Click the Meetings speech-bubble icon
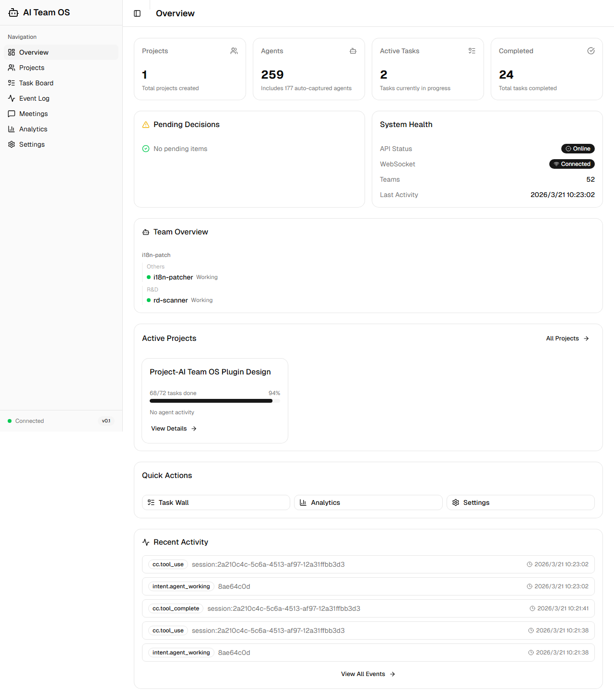Screen dimensions: 614x700 coord(12,114)
